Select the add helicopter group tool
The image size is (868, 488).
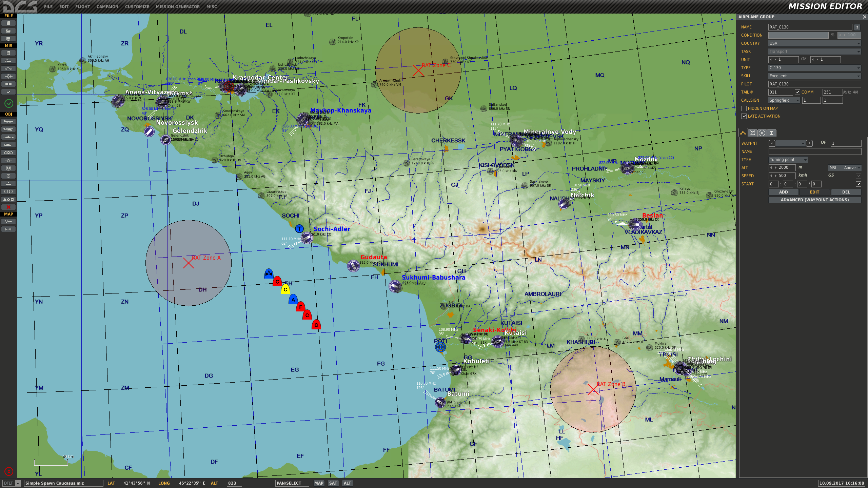click(x=8, y=129)
